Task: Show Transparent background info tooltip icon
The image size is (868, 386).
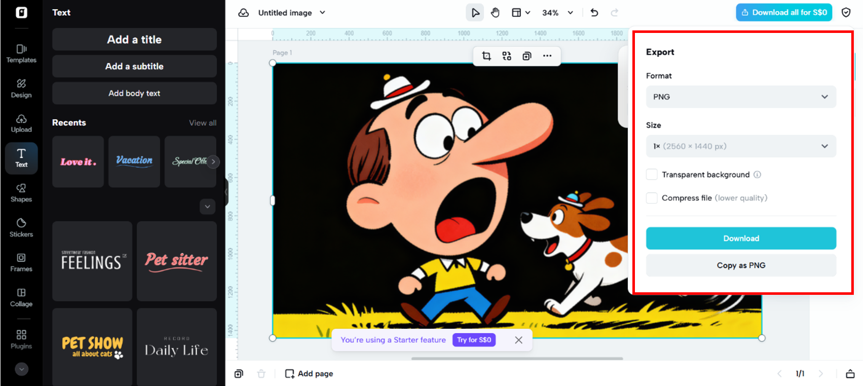Action: 757,175
